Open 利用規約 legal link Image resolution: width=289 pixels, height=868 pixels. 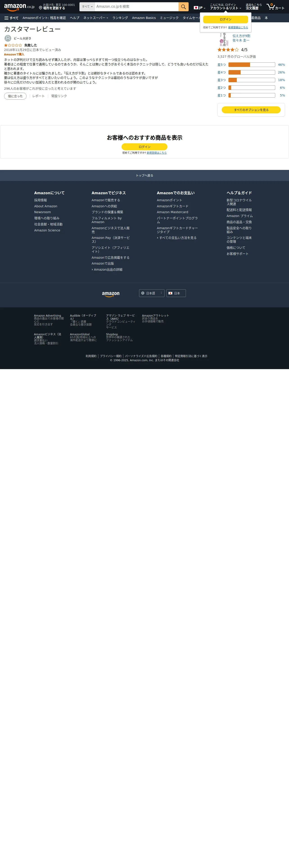coord(91,356)
